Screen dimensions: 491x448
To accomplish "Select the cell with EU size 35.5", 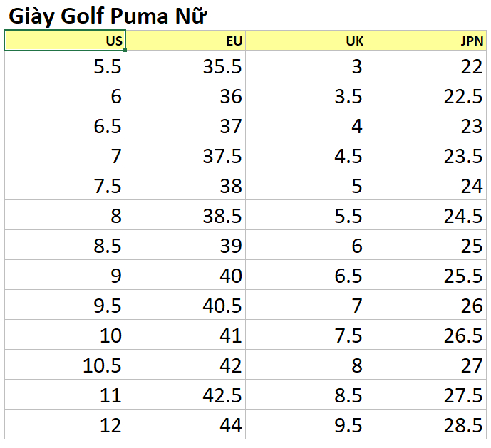I will (185, 66).
